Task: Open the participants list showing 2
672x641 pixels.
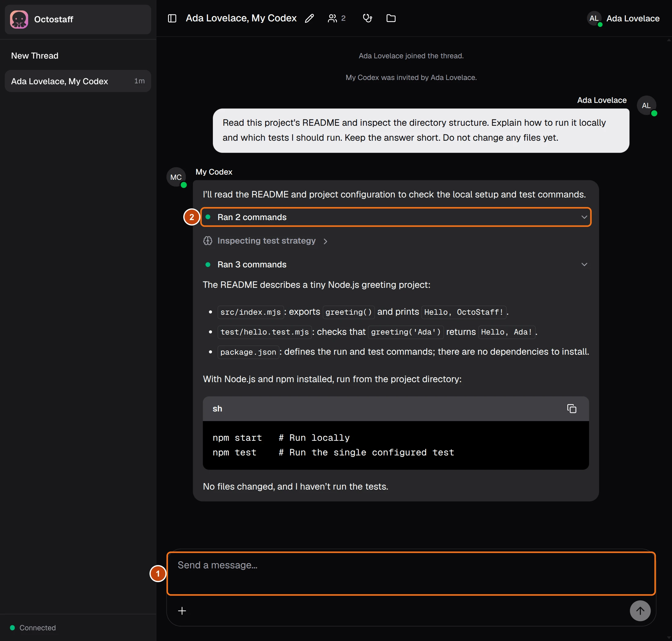Action: coord(337,18)
